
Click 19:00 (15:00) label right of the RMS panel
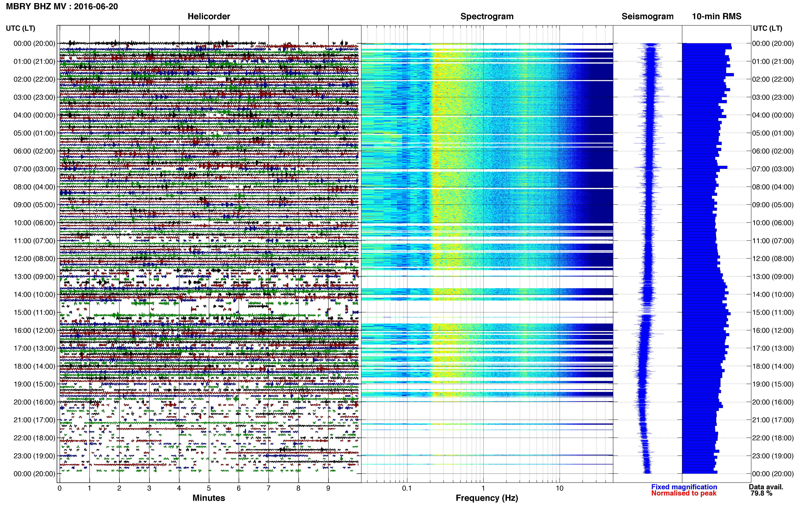point(773,384)
